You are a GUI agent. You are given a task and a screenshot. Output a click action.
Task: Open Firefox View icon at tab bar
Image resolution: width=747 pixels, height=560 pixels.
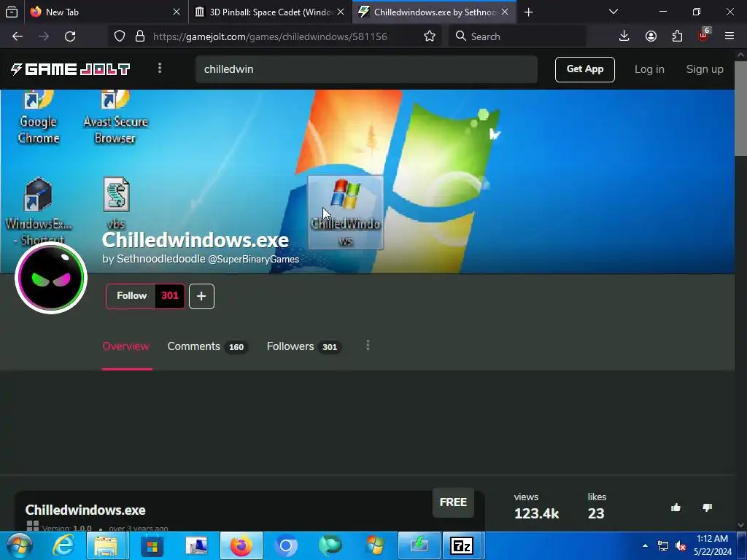tap(12, 12)
